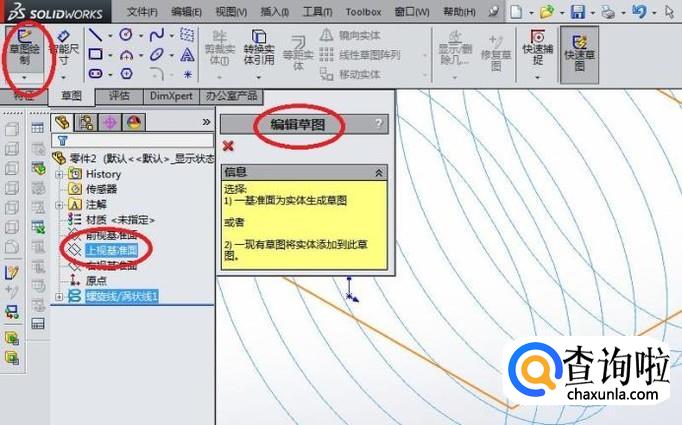Screen dimensions: 682x425
Task: Open dropdown arrow beside Circle tool
Action: coord(141,36)
